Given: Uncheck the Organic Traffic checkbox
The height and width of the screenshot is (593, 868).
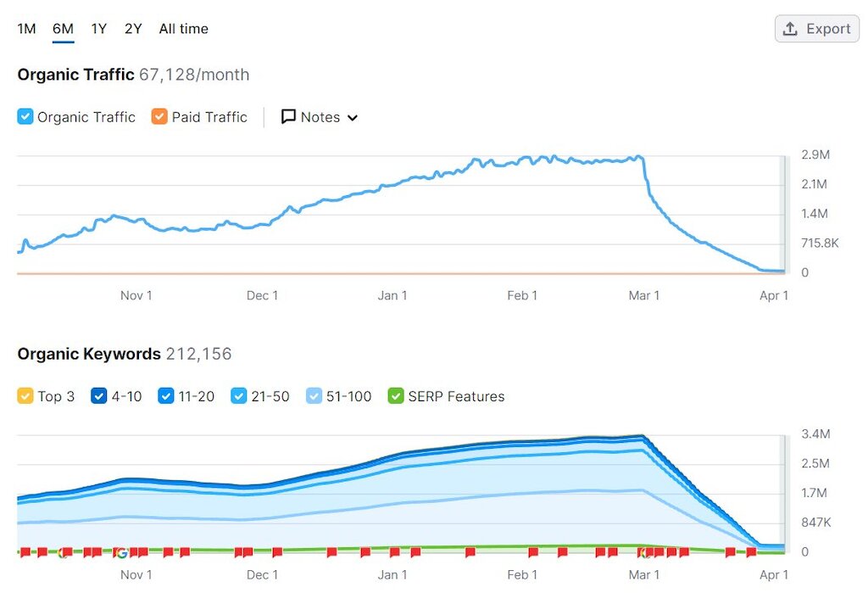Looking at the screenshot, I should point(25,117).
